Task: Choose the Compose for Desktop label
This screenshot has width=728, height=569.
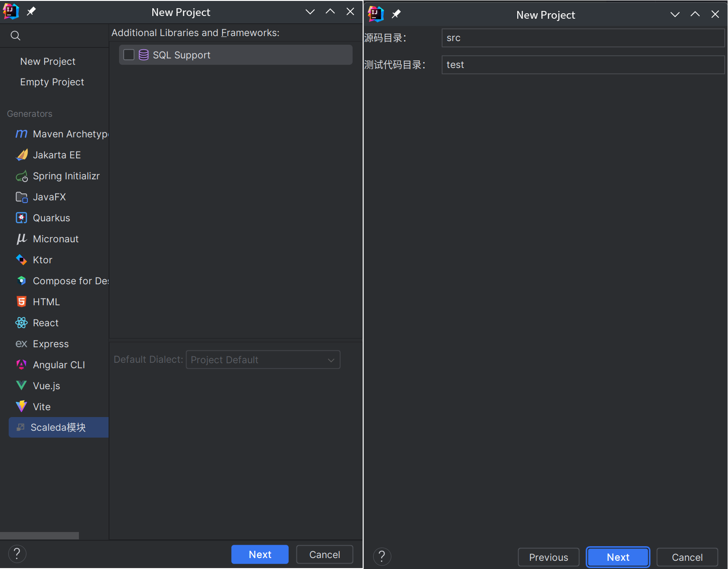Action: click(x=71, y=281)
